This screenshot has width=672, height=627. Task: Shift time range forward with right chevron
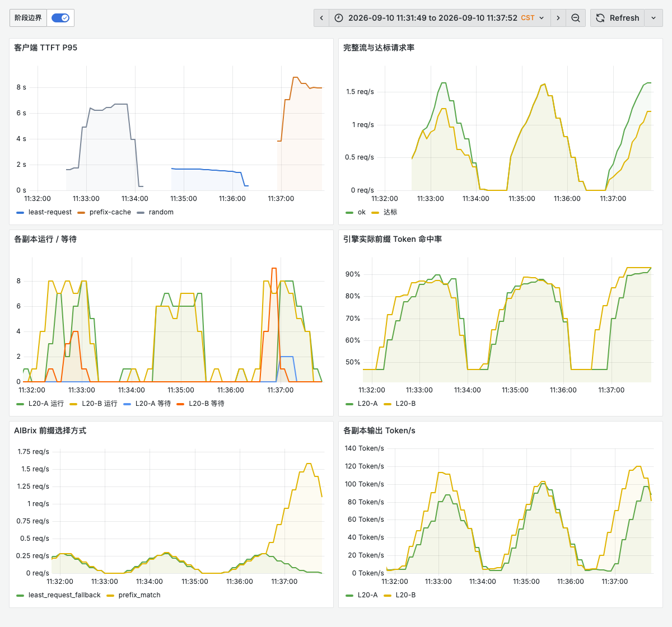(x=558, y=18)
